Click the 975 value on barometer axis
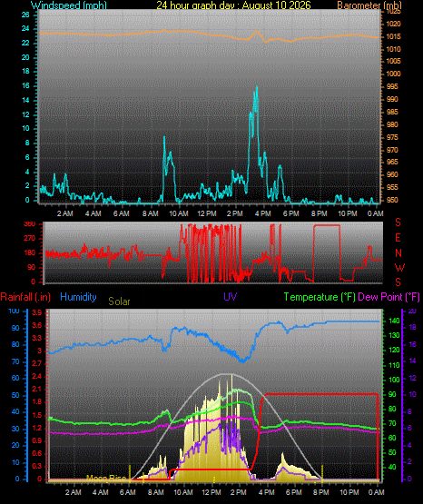423x504 pixels. coord(392,137)
